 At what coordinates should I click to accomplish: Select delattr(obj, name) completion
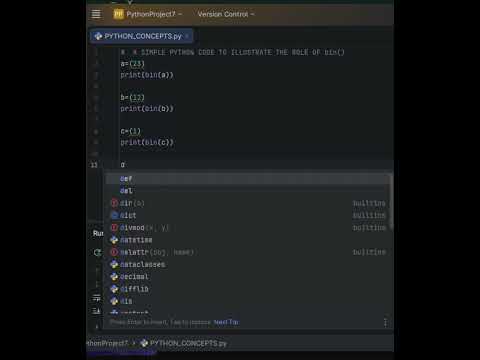pos(248,252)
